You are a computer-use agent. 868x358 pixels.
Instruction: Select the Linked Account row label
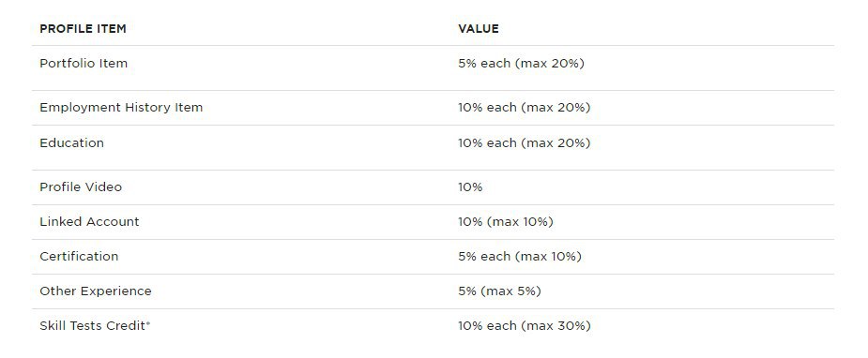pos(90,221)
